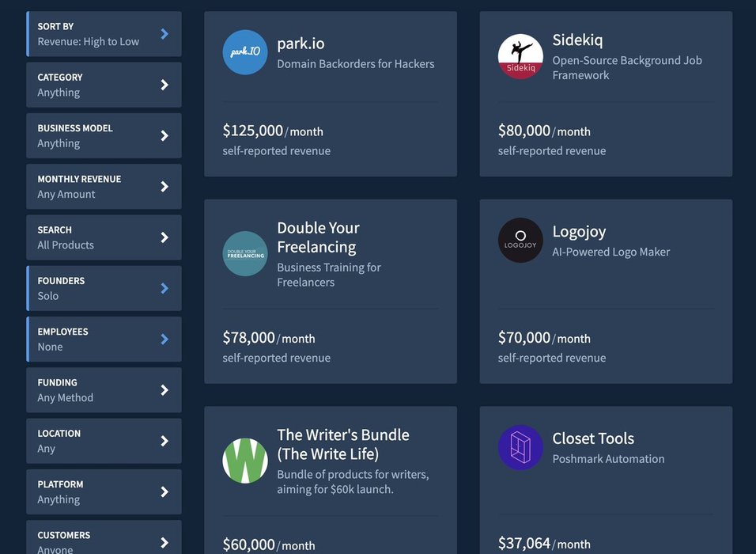Image resolution: width=756 pixels, height=554 pixels.
Task: Expand the Funding filter chevron
Action: pos(164,390)
